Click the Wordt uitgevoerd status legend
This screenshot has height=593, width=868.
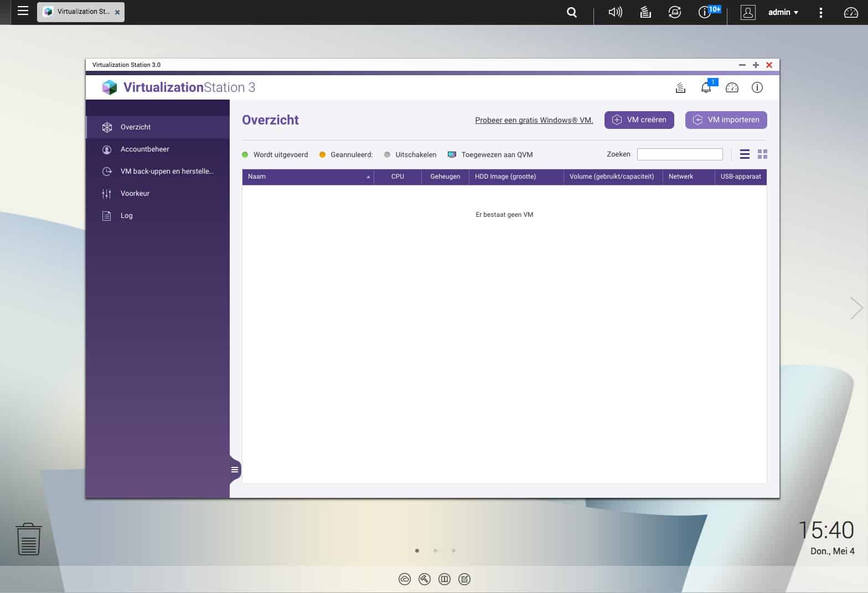coord(275,155)
